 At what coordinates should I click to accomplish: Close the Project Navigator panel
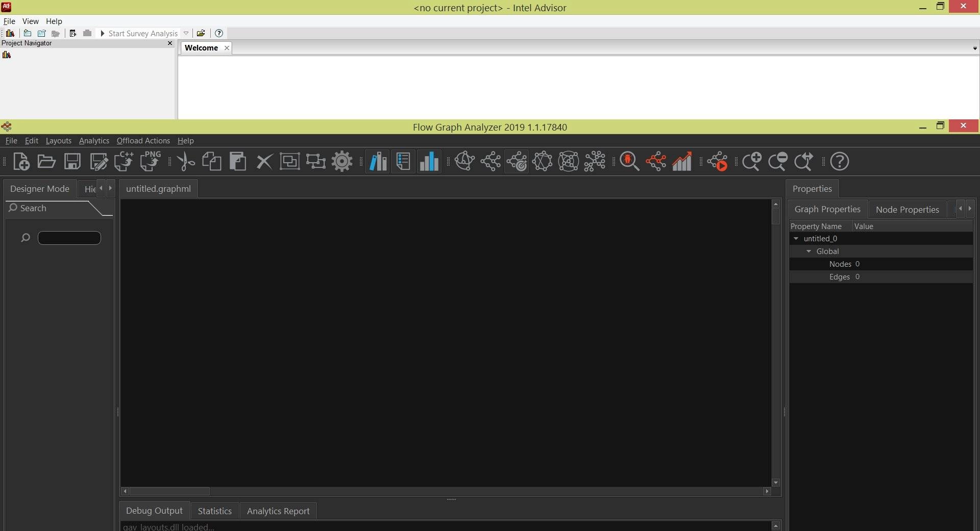click(x=170, y=43)
